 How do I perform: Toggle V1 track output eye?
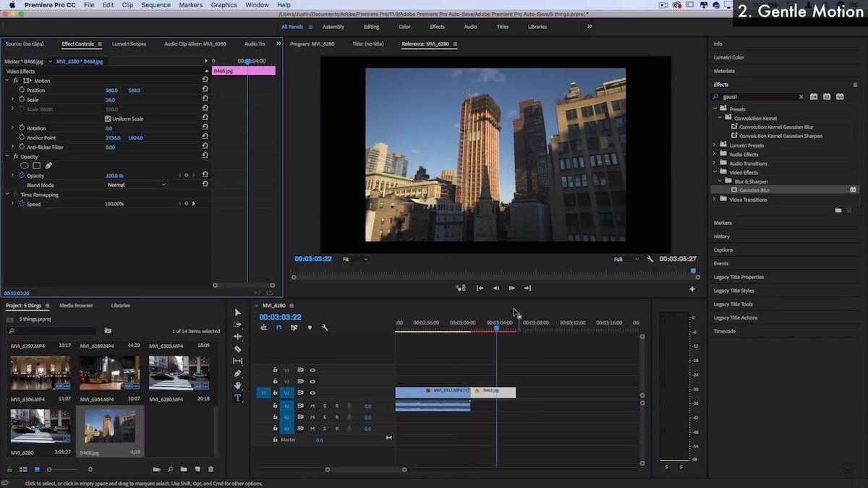tap(312, 393)
